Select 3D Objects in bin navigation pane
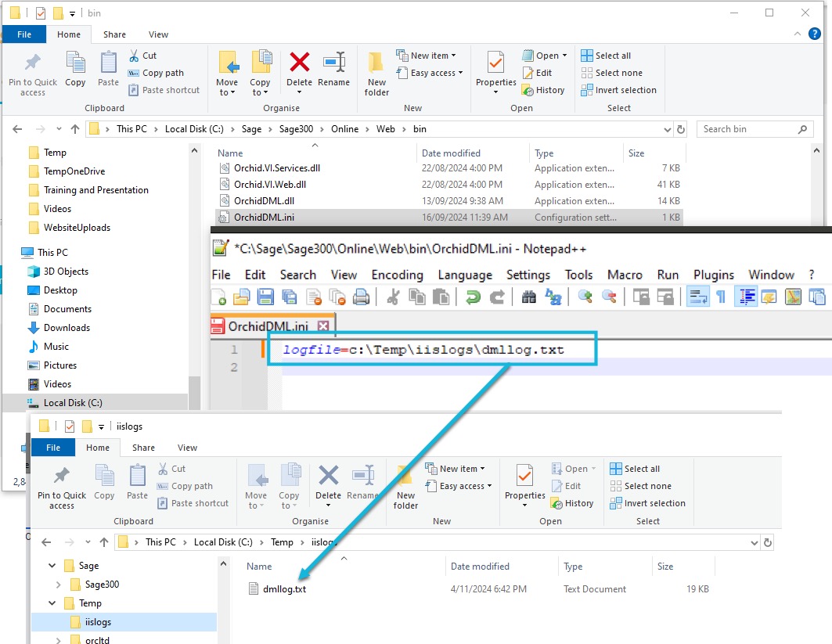This screenshot has width=832, height=644. (x=66, y=272)
